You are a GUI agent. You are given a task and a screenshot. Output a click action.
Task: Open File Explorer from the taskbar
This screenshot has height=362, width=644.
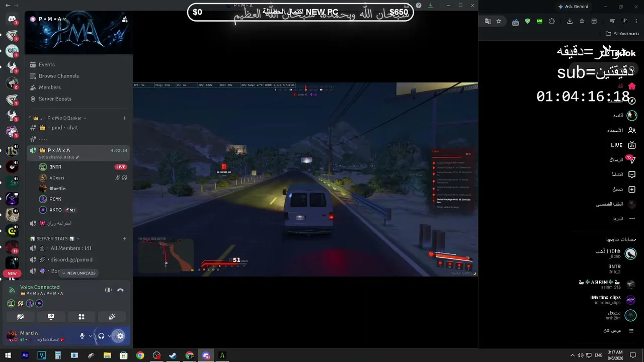[107, 355]
